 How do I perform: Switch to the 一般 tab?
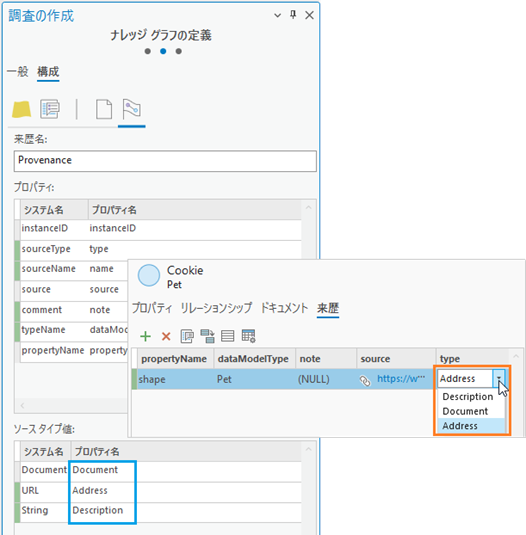[x=18, y=72]
